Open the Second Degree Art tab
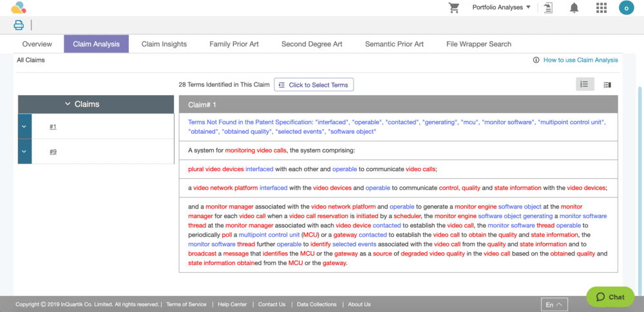This screenshot has height=312, width=644. point(312,44)
